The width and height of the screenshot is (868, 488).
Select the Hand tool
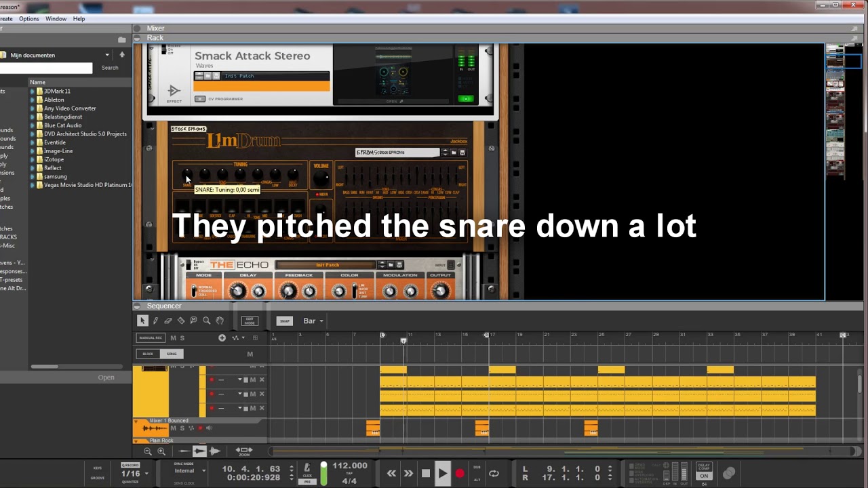(x=220, y=321)
